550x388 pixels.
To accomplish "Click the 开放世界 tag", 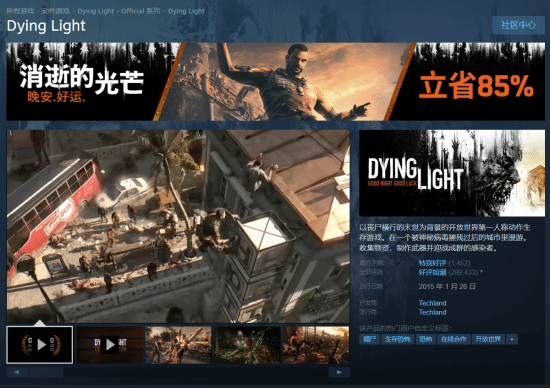I will point(488,339).
